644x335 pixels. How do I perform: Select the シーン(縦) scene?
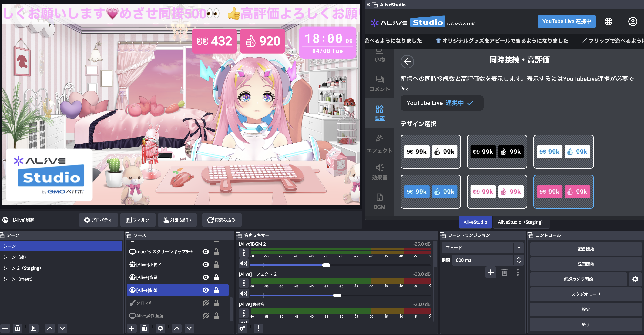[x=61, y=257]
